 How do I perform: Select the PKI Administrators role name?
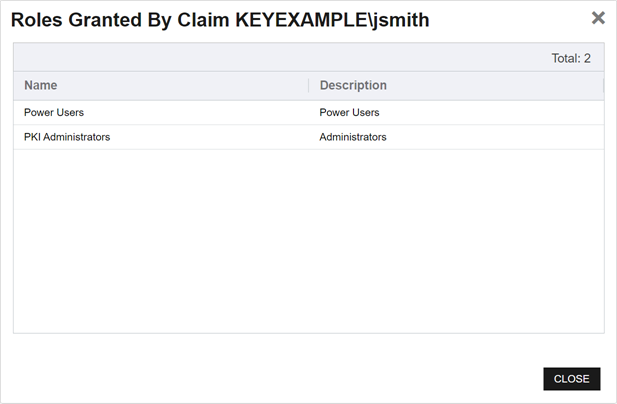pos(67,137)
